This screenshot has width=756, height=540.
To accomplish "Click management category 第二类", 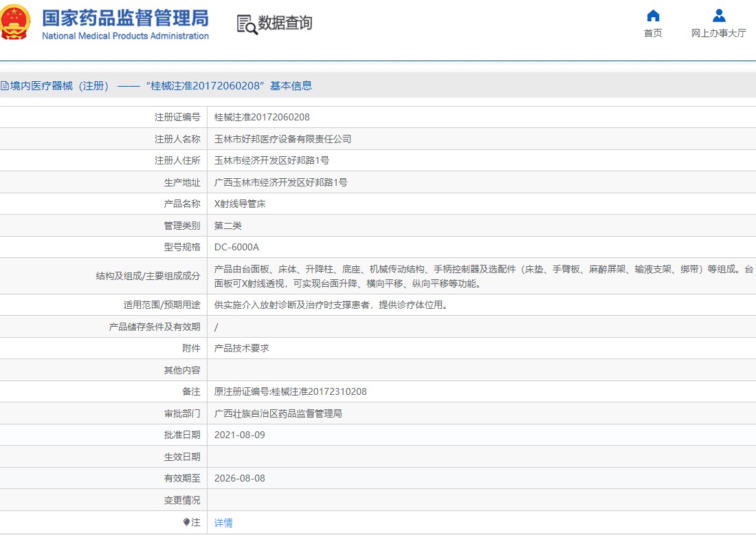I will tap(227, 226).
